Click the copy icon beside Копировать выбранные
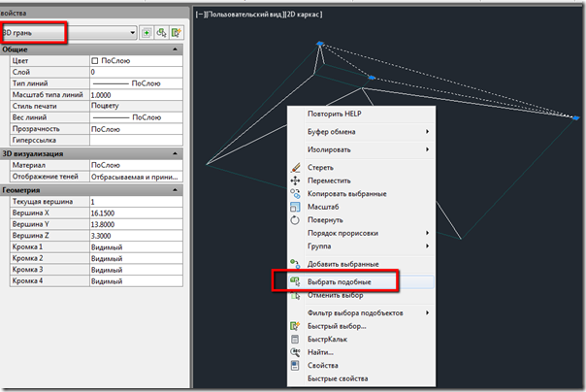The height and width of the screenshot is (392, 586). point(295,193)
